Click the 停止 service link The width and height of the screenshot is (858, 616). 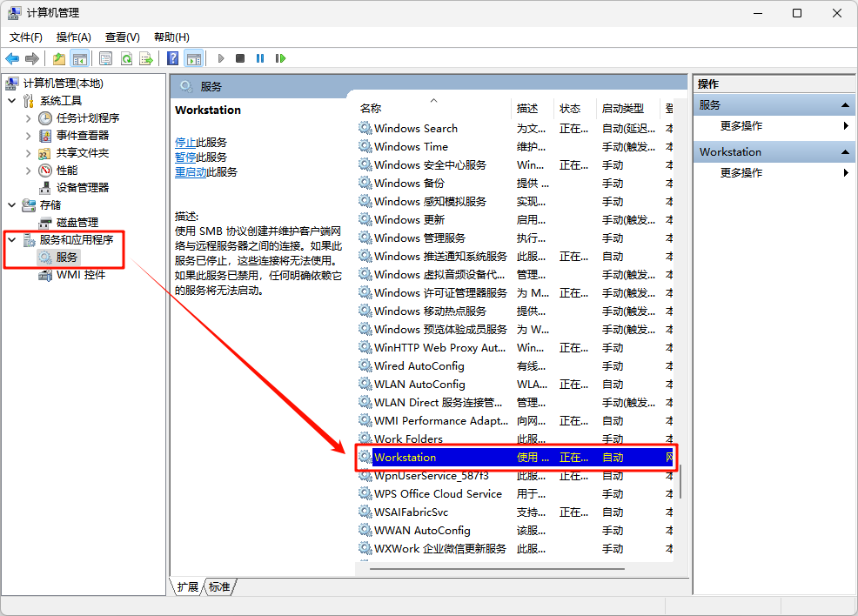pos(184,142)
